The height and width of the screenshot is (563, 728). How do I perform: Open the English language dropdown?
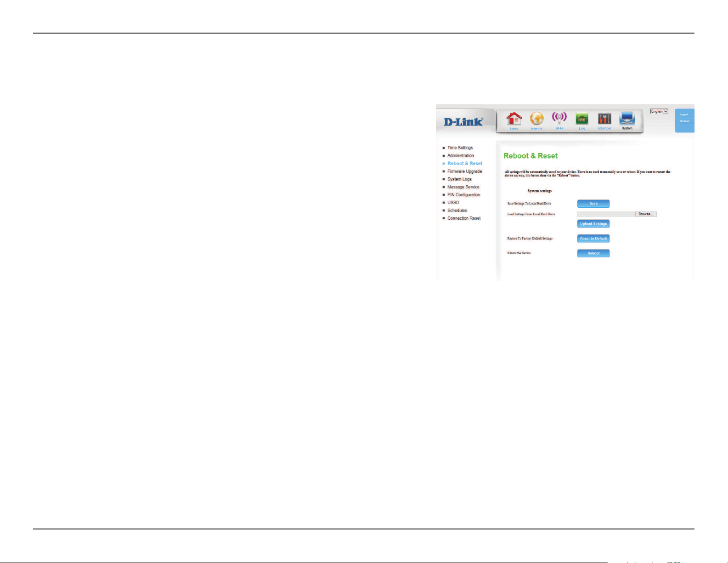(659, 111)
